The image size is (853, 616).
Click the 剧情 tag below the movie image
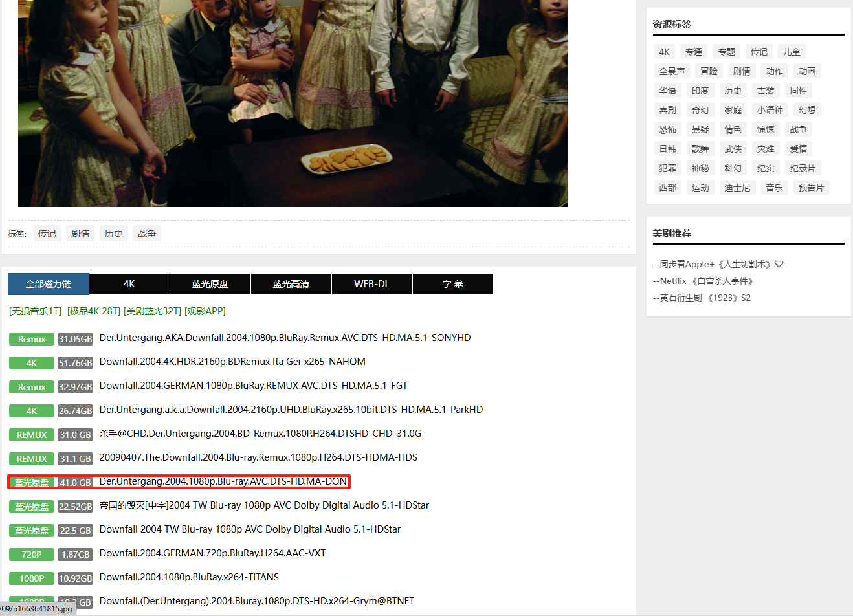80,234
